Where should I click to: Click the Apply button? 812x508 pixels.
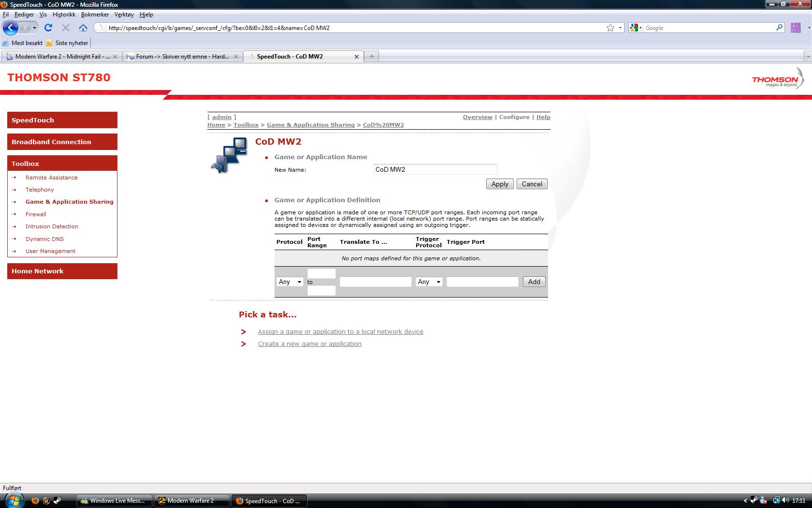(x=500, y=184)
